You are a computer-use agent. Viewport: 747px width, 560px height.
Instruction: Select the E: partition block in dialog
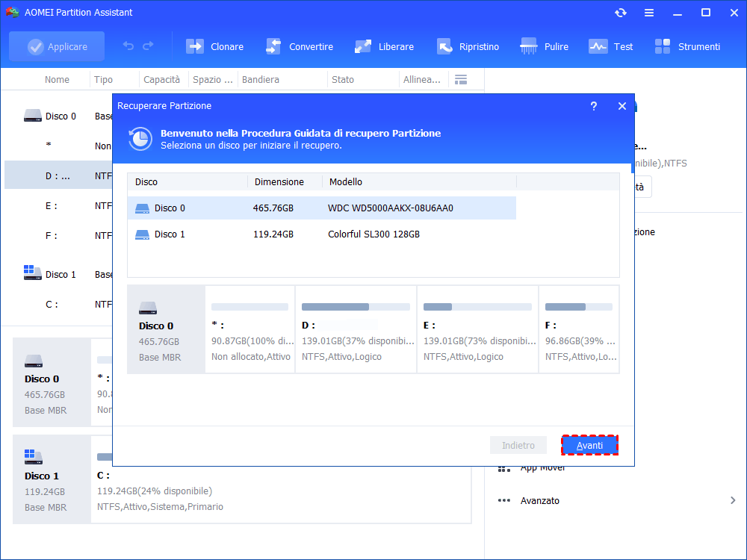[477, 329]
